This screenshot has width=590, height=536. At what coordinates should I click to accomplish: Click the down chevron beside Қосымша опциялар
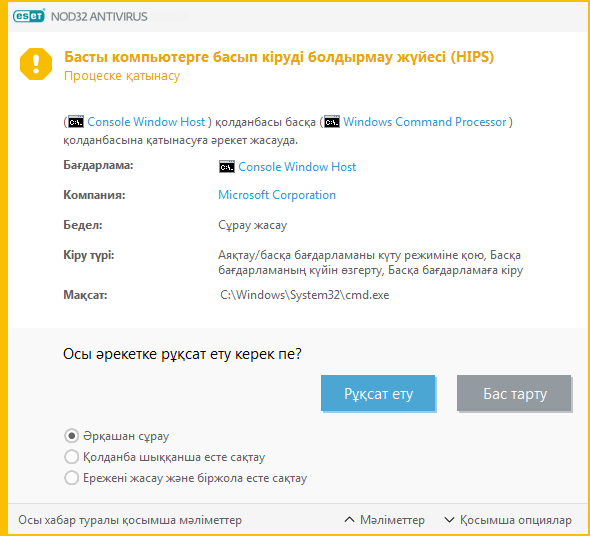[449, 520]
